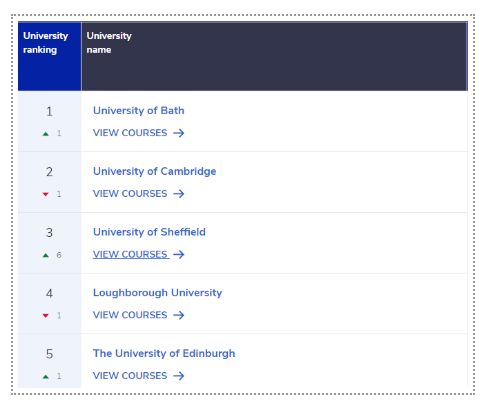Open The University of Edinburgh link
The image size is (490, 406).
[x=164, y=353]
